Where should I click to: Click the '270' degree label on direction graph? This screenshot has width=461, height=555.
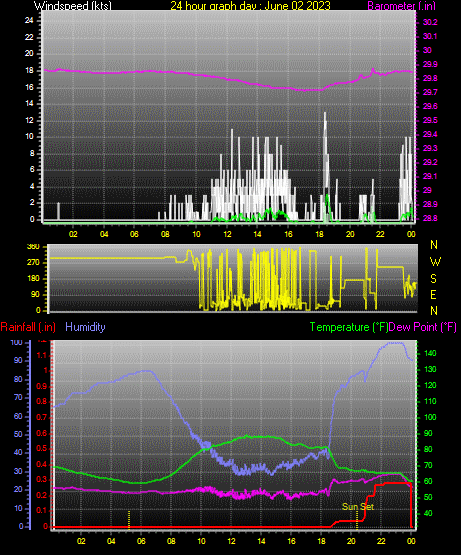[33, 263]
